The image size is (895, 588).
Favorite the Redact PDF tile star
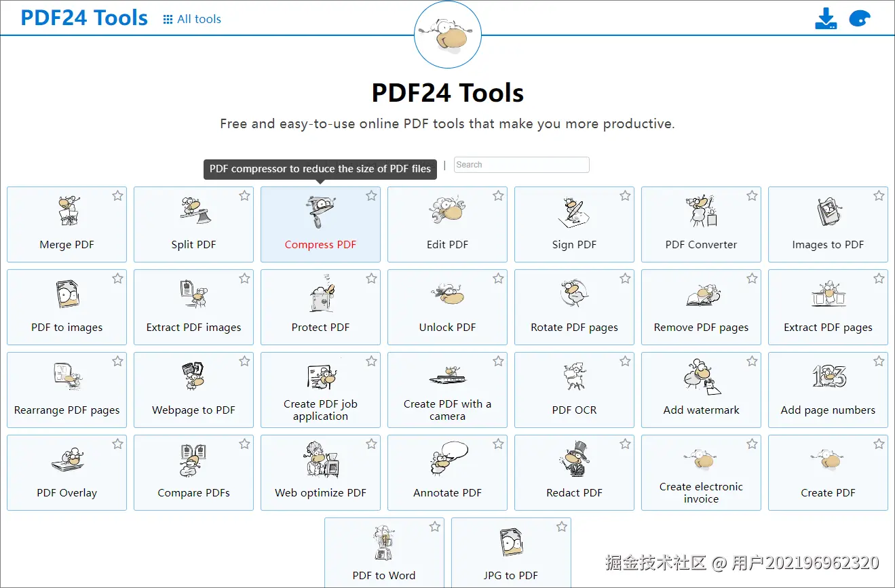coord(625,444)
